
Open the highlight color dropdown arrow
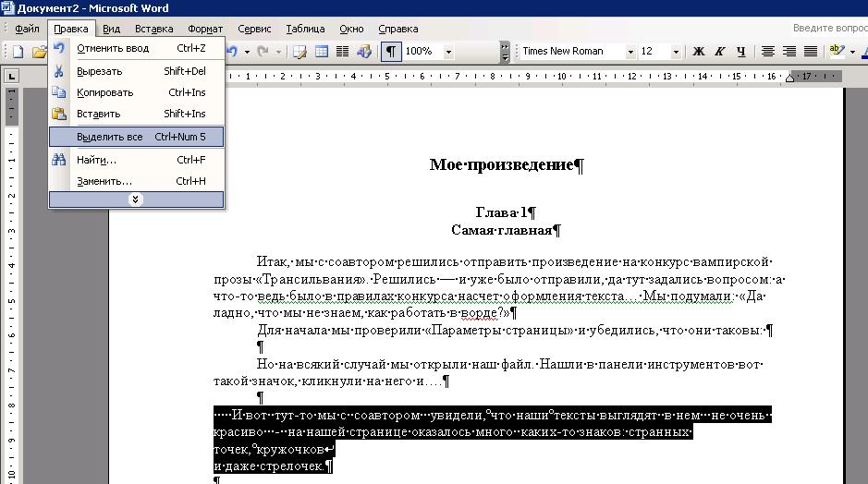click(x=852, y=52)
